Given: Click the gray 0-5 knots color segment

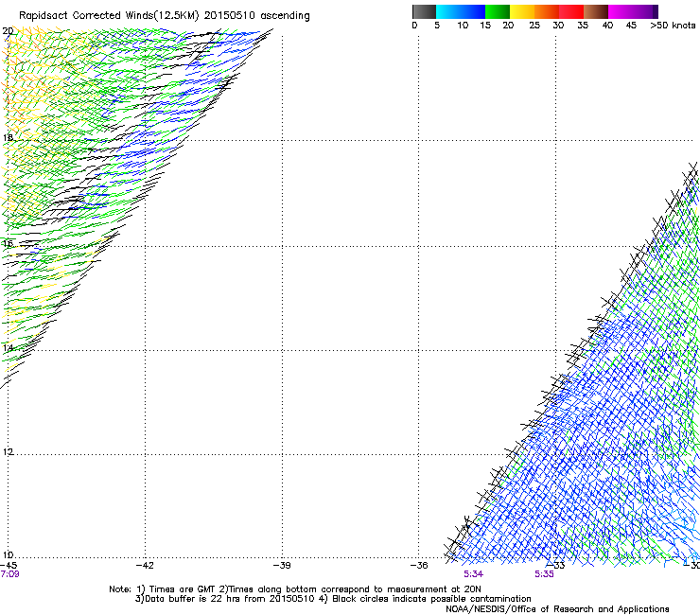Looking at the screenshot, I should (424, 11).
